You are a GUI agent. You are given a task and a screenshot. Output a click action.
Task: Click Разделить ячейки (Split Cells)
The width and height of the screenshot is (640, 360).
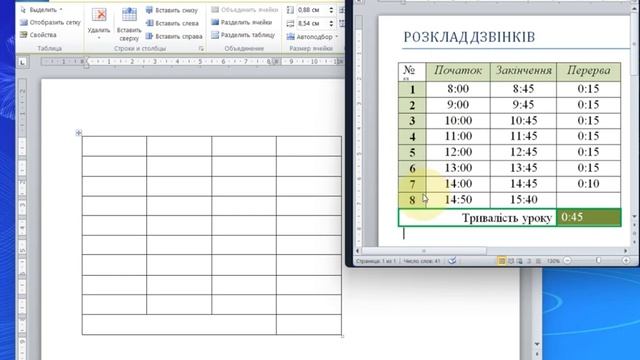[242, 22]
